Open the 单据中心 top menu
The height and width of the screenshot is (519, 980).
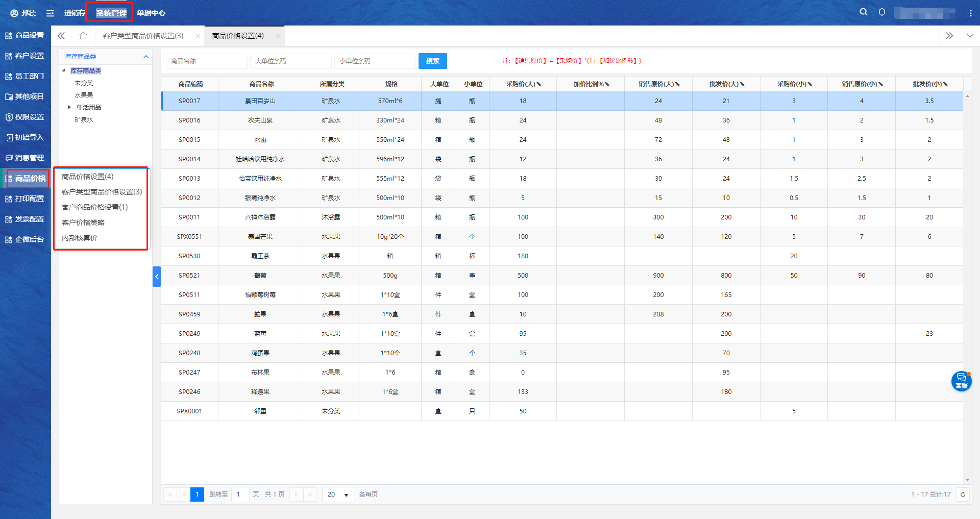(x=151, y=13)
